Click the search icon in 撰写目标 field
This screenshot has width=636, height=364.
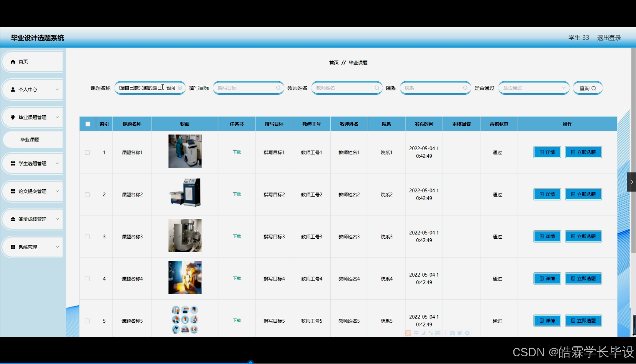tap(279, 88)
